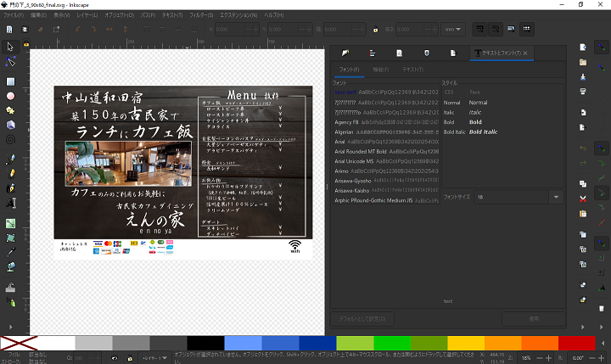Click Flip horizontal icon
This screenshot has height=364, width=611.
pyautogui.click(x=109, y=29)
